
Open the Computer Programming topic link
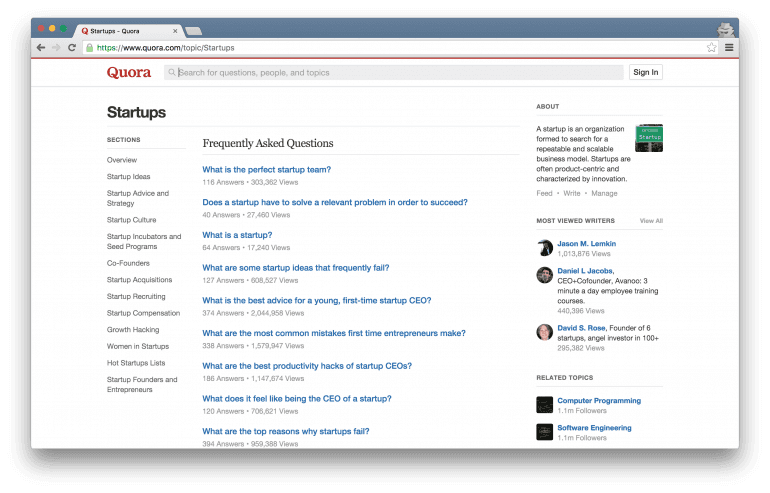[x=599, y=401]
